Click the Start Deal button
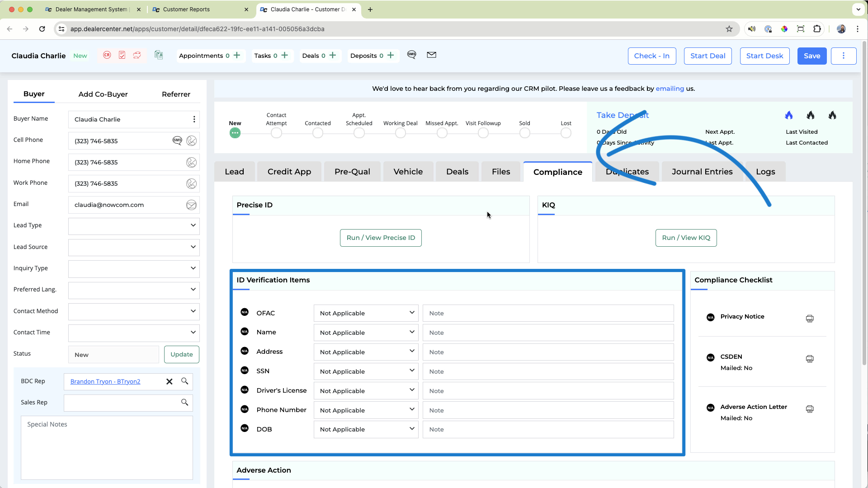Viewport: 868px width, 488px height. coord(708,56)
